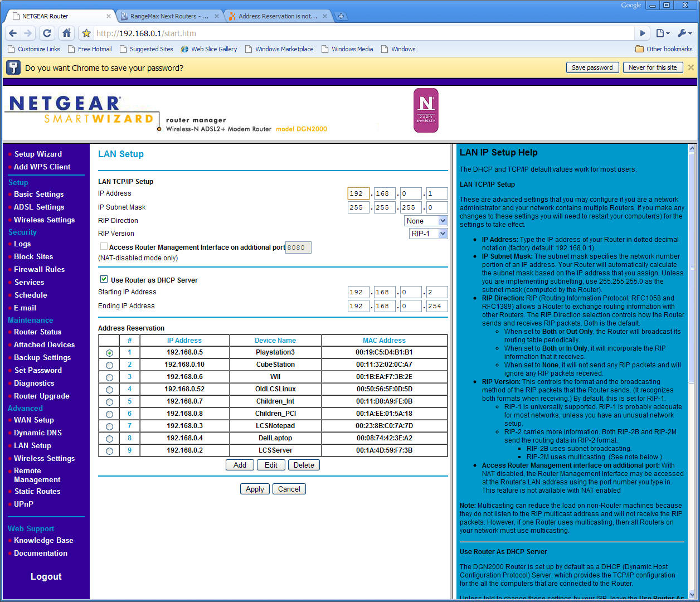Click the Home icon in the toolbar
The image size is (700, 602).
point(66,33)
